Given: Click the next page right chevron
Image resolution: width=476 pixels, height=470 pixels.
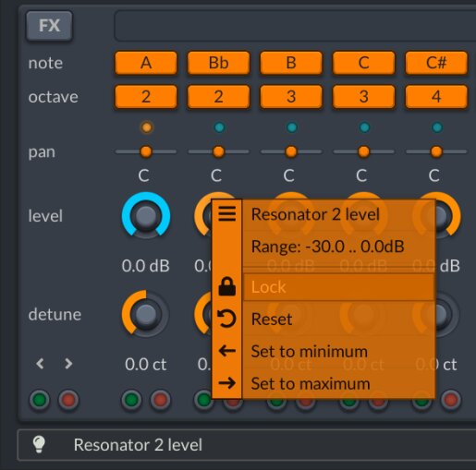Looking at the screenshot, I should tap(68, 364).
